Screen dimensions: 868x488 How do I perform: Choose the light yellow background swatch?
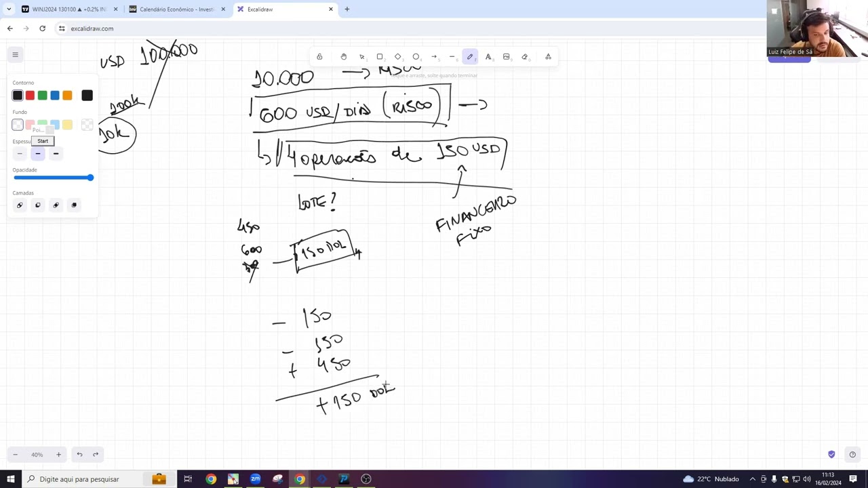pyautogui.click(x=67, y=125)
